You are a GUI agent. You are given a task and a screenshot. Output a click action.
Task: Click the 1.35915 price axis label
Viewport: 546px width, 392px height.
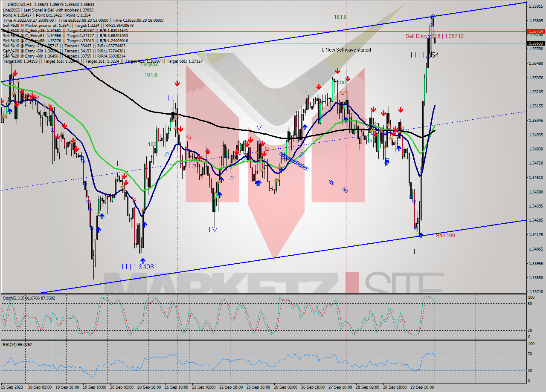[x=535, y=6]
